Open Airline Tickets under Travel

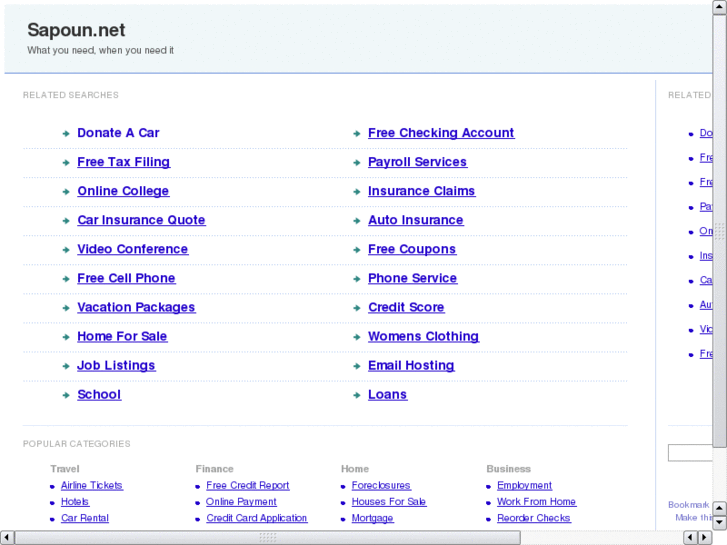pos(92,486)
